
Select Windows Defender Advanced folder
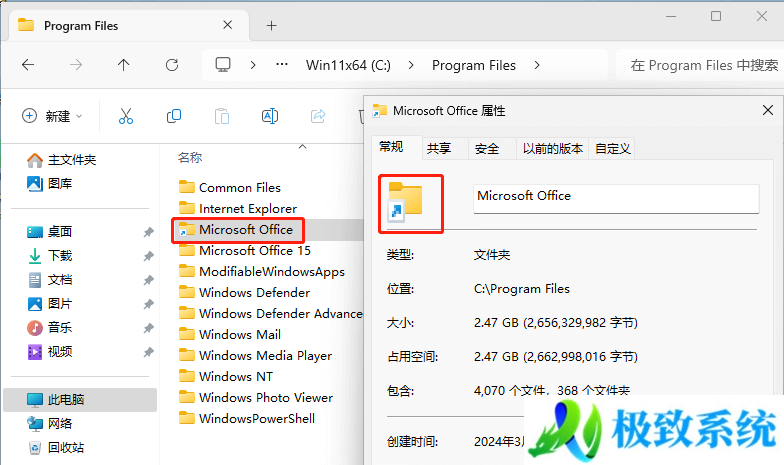coord(270,314)
